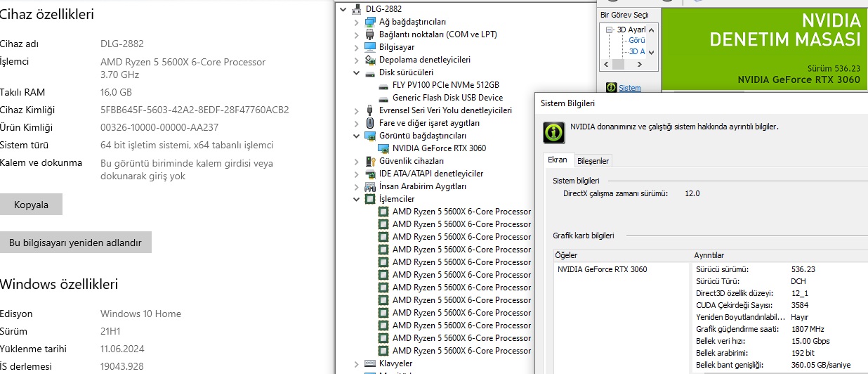
Task: Select NVIDIA GeForce RTX 3060 in Öğeler list
Action: click(x=603, y=269)
